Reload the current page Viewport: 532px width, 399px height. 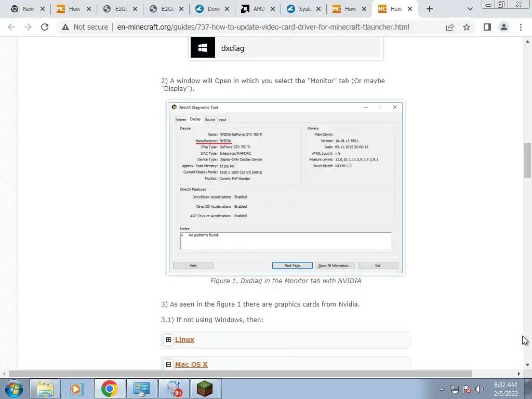tap(45, 27)
